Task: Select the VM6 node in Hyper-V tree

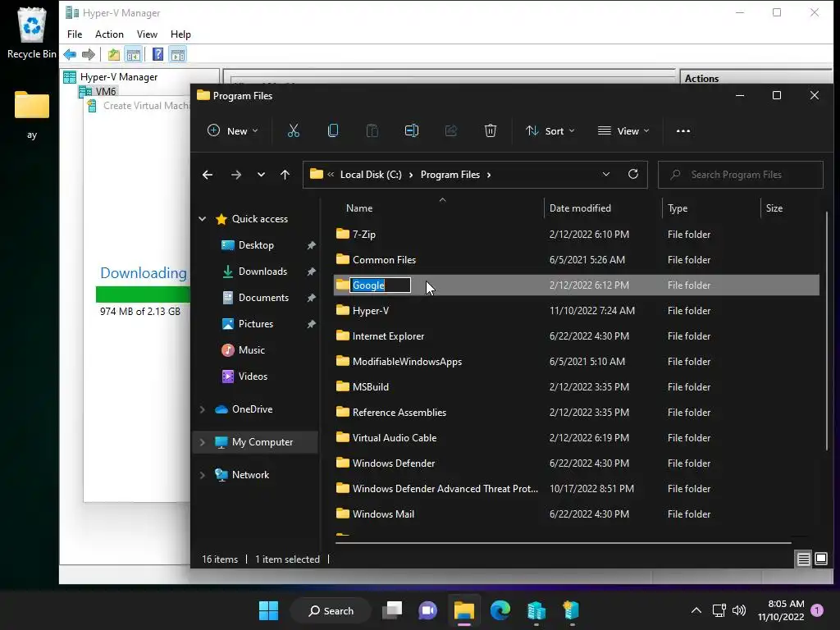Action: pyautogui.click(x=106, y=92)
